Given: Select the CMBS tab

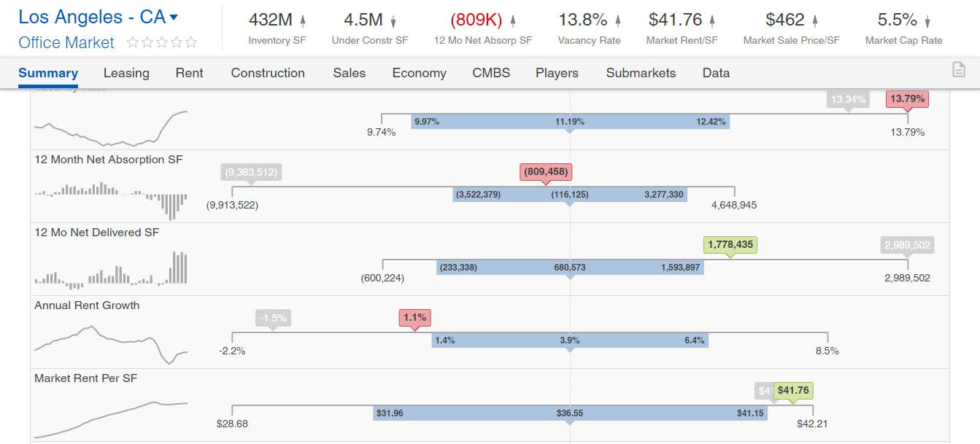Looking at the screenshot, I should [x=491, y=73].
